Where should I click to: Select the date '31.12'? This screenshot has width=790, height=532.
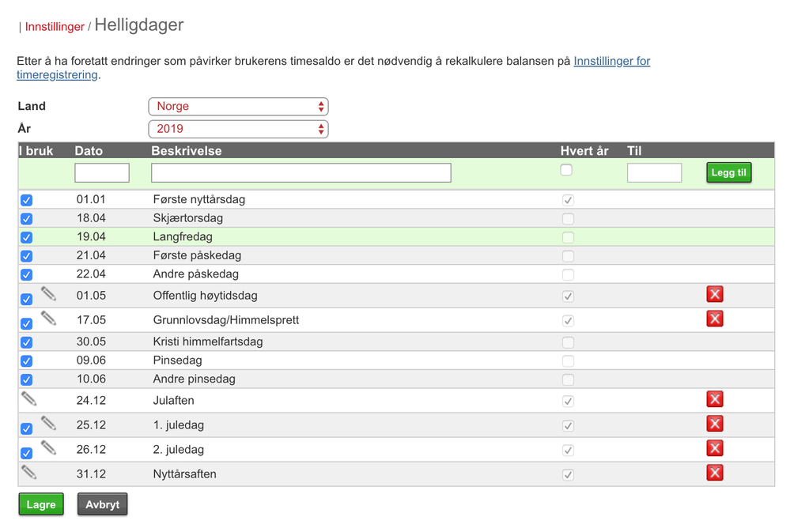(x=91, y=474)
